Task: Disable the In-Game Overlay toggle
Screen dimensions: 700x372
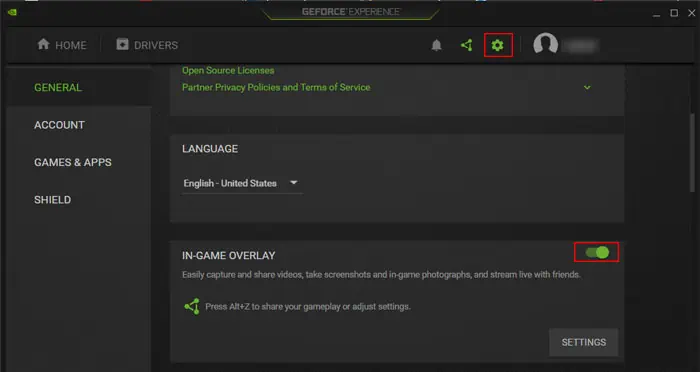Action: [597, 252]
